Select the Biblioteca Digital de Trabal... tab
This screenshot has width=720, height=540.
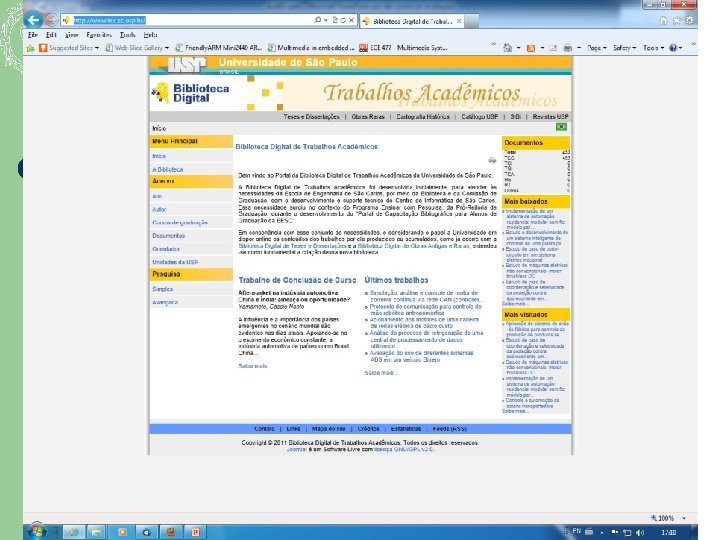click(x=412, y=21)
